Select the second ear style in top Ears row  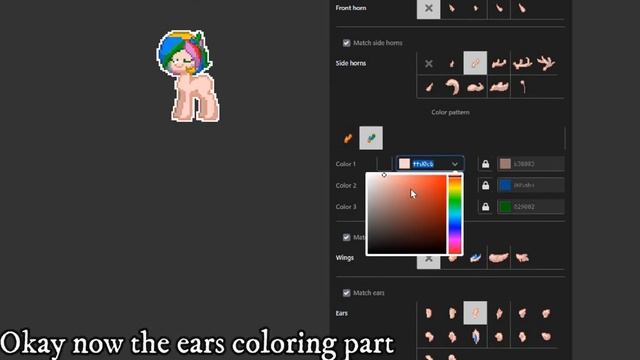(x=452, y=313)
